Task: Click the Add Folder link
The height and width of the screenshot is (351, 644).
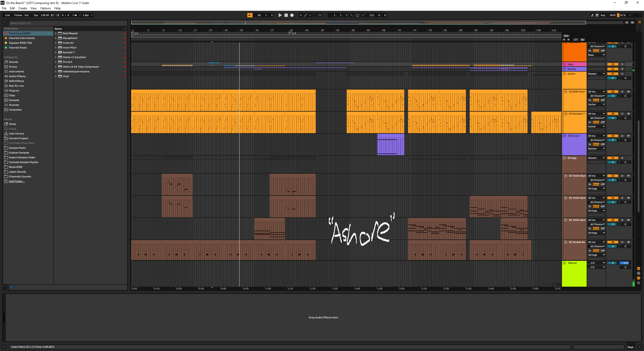Action: coord(17,181)
